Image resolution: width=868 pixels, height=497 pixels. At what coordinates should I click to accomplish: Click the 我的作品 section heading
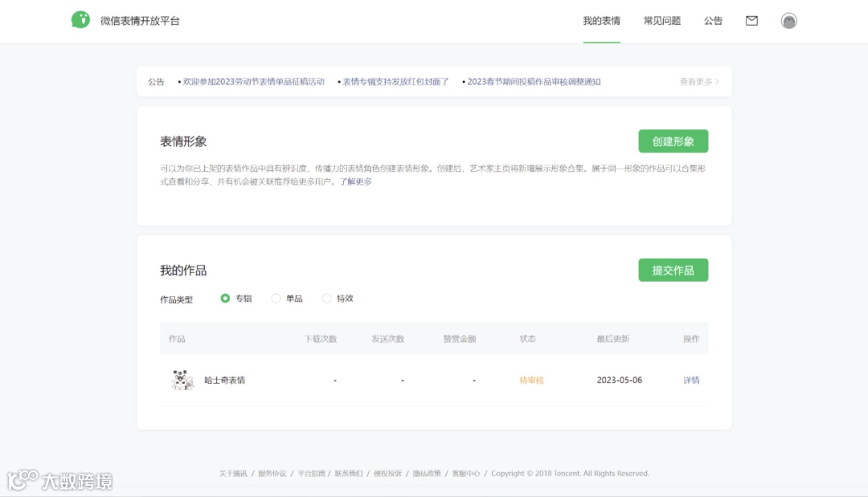point(183,271)
